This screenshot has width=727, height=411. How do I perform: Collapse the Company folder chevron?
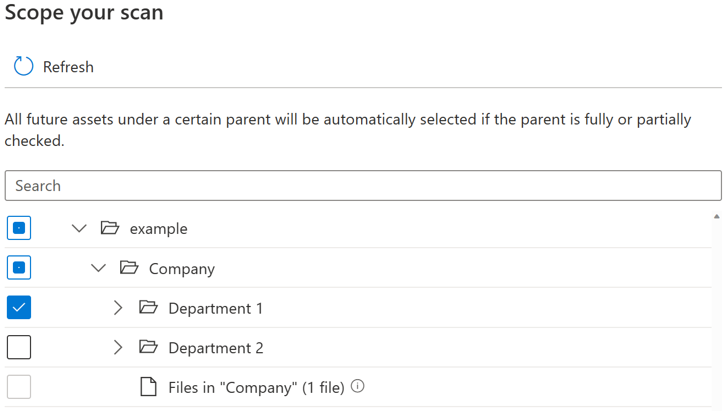(98, 268)
